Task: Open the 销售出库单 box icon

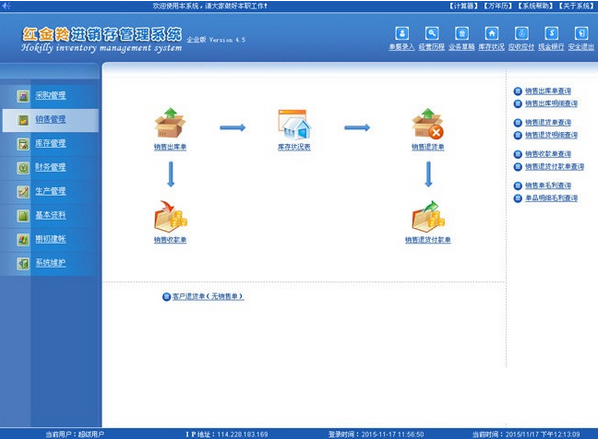Action: click(170, 123)
